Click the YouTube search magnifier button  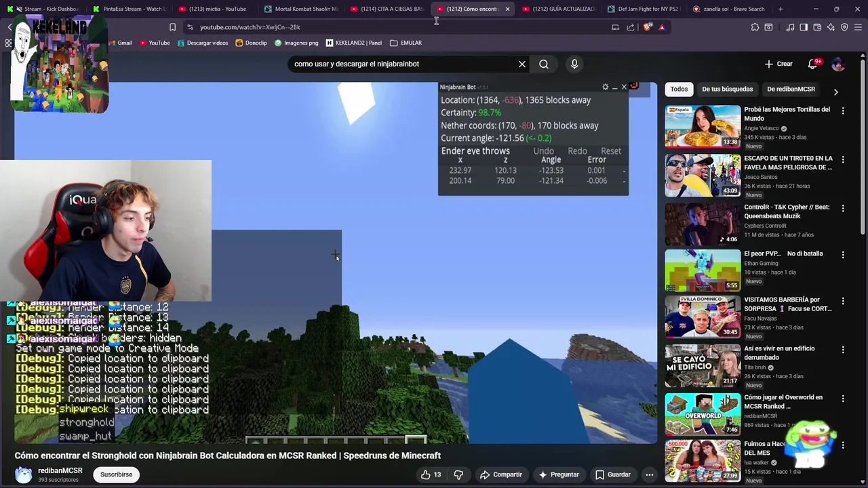click(x=544, y=64)
